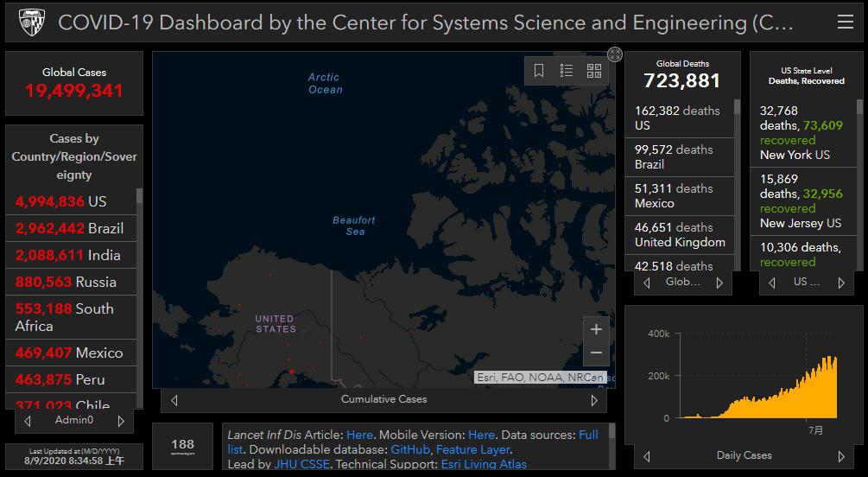Go to next Admin0 list view
The height and width of the screenshot is (477, 868).
121,421
